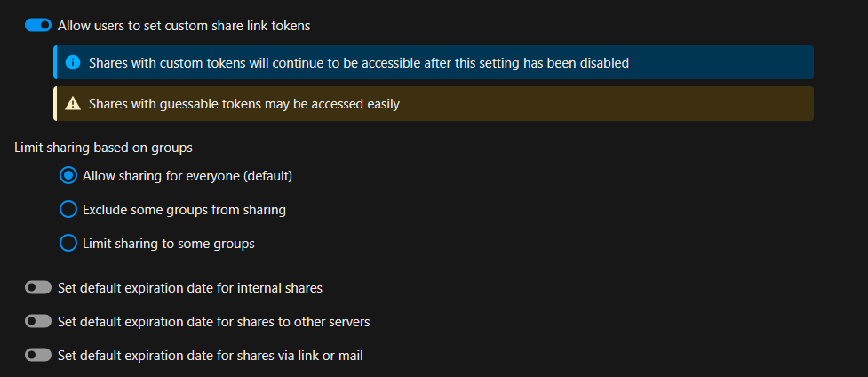Click the "shares to other servers" expiration label

tap(213, 322)
